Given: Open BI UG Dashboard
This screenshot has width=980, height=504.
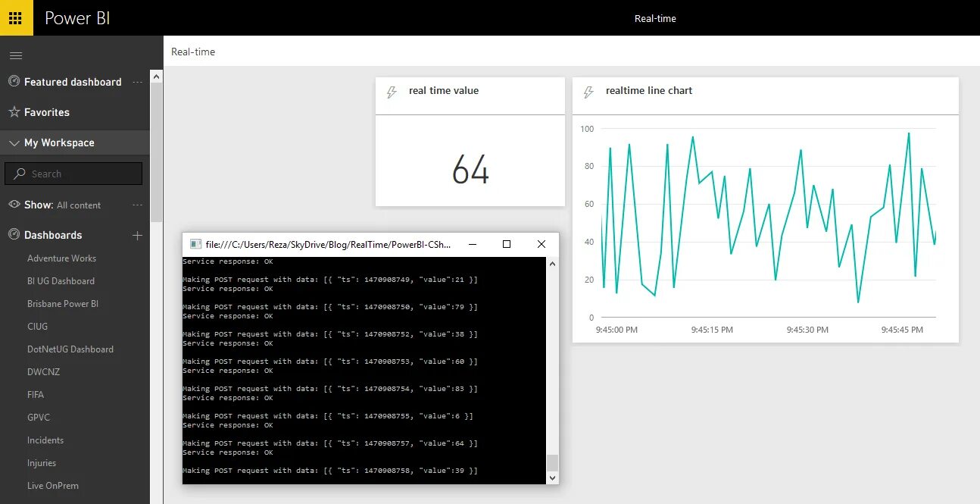Looking at the screenshot, I should click(x=61, y=281).
